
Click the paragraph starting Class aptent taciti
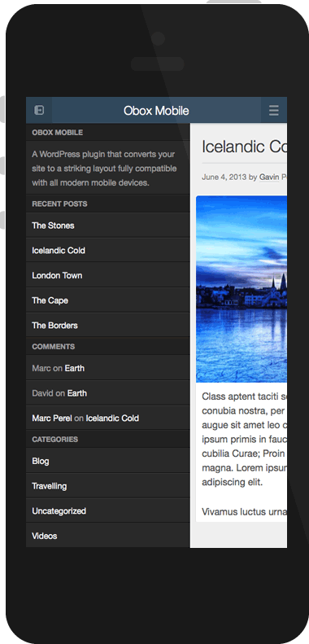(244, 439)
